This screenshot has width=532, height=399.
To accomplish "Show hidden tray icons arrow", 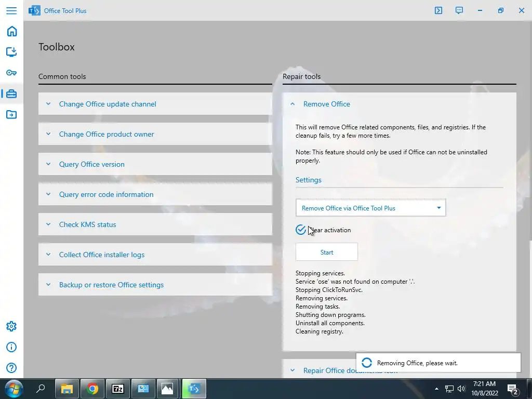I will (x=436, y=389).
